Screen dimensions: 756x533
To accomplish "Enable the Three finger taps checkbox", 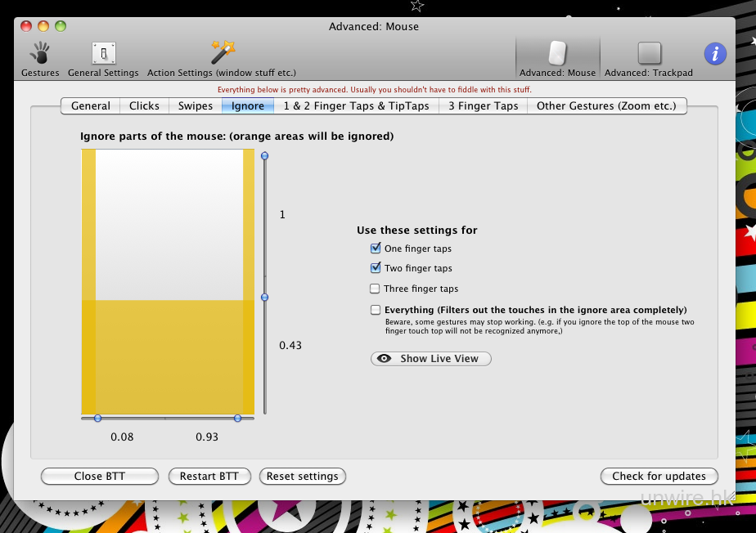I will pos(376,289).
